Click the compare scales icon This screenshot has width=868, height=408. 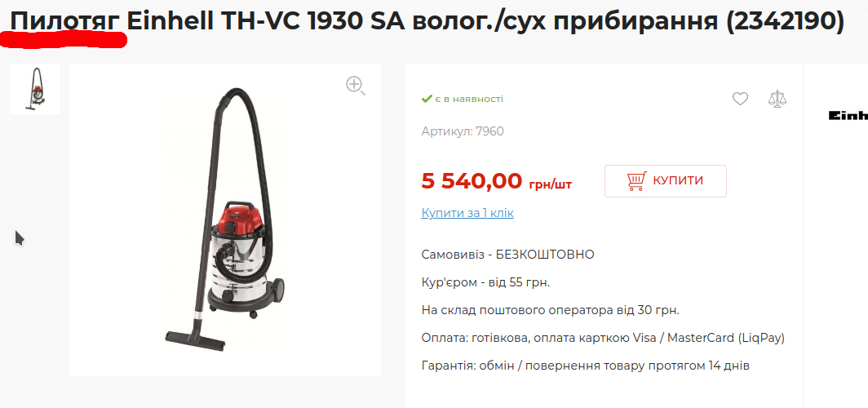[x=777, y=99]
